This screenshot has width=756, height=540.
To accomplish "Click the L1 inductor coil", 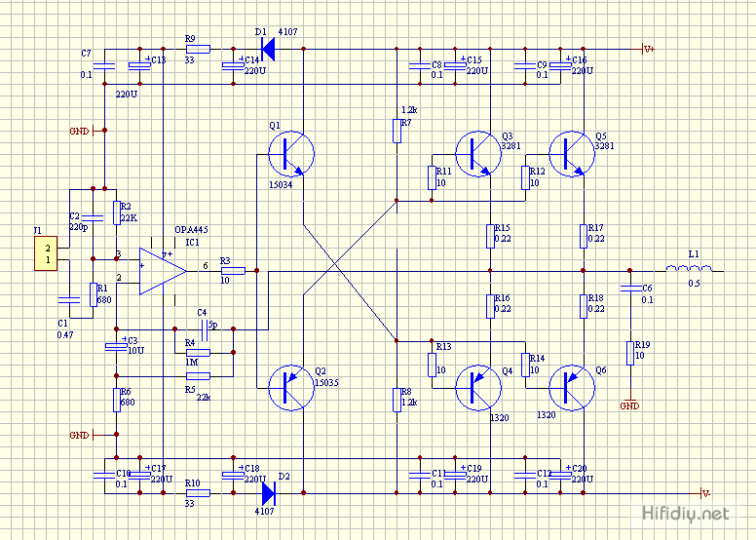I will click(690, 270).
